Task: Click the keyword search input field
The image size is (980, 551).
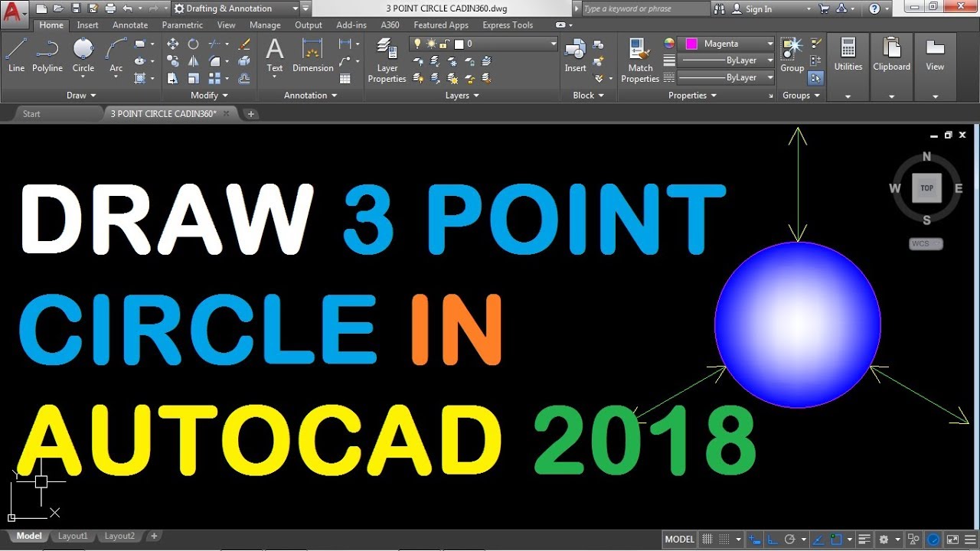Action: click(647, 8)
